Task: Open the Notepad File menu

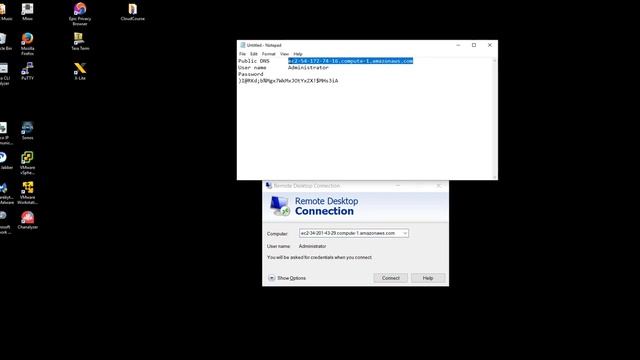Action: [242, 54]
